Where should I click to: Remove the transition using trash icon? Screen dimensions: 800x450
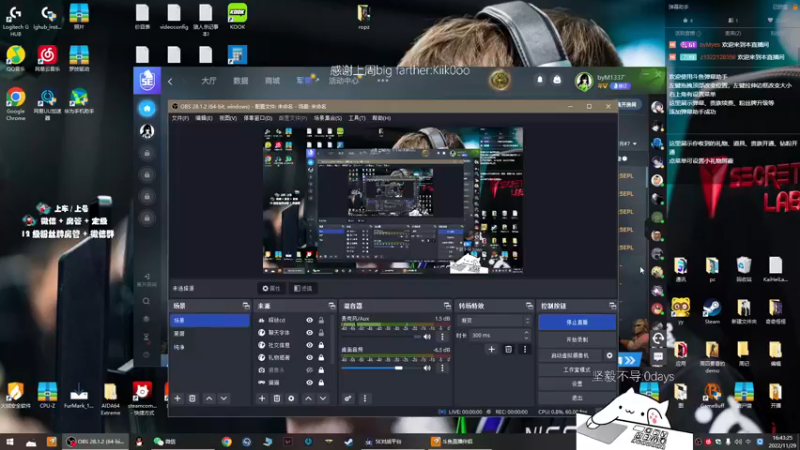pyautogui.click(x=508, y=349)
